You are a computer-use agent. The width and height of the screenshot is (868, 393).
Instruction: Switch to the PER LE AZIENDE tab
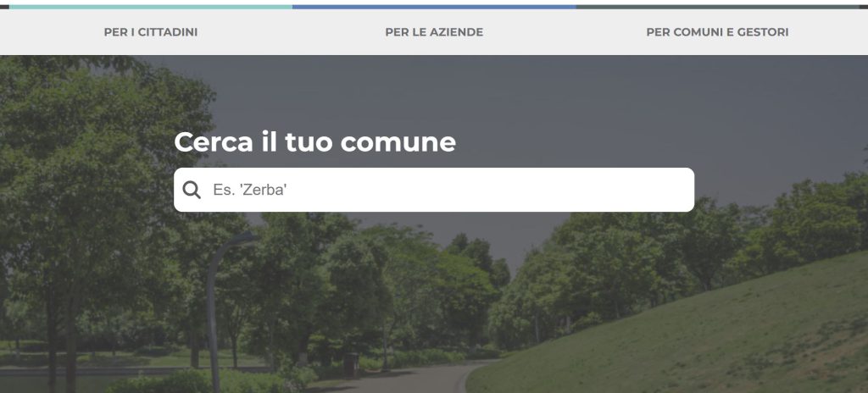(434, 32)
